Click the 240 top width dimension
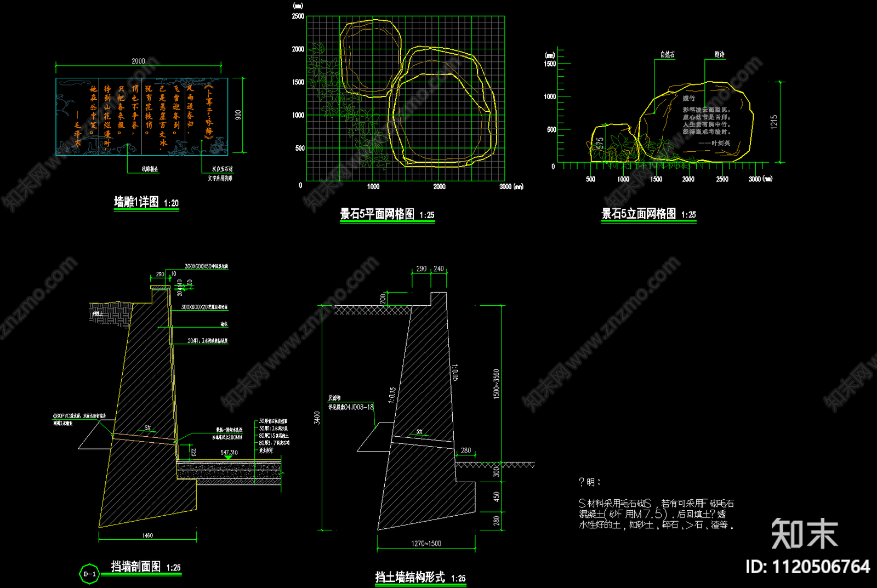The height and width of the screenshot is (588, 877). [x=438, y=269]
